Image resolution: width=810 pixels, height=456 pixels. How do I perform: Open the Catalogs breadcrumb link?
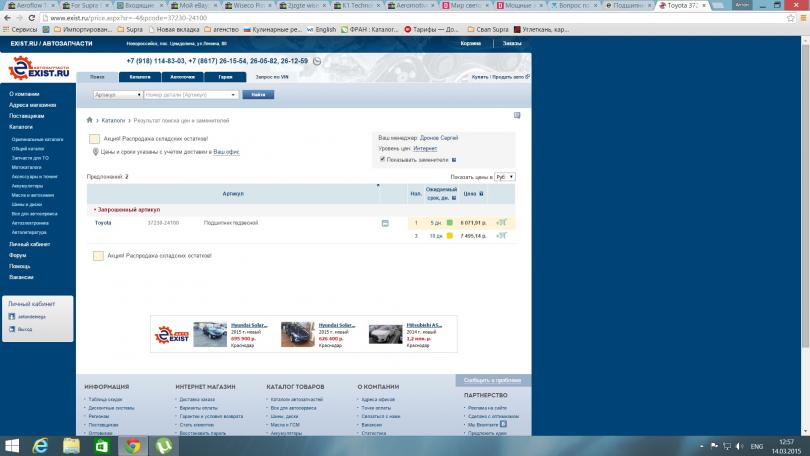pyautogui.click(x=113, y=120)
